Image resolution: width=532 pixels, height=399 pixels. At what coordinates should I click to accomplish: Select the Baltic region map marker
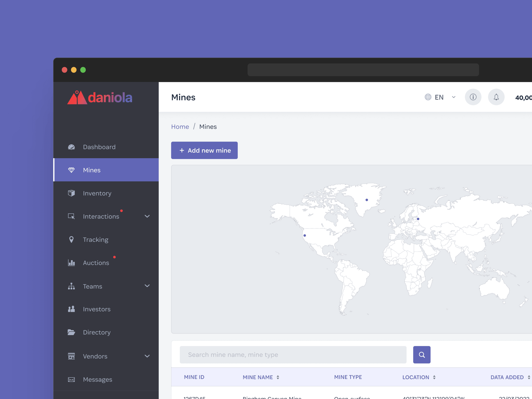[418, 219]
